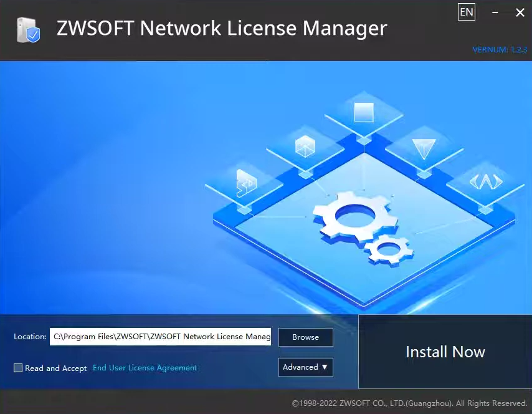Viewport: 532px width, 414px height.
Task: Click the VERNUM: 1.2.3 version text
Action: coord(500,50)
